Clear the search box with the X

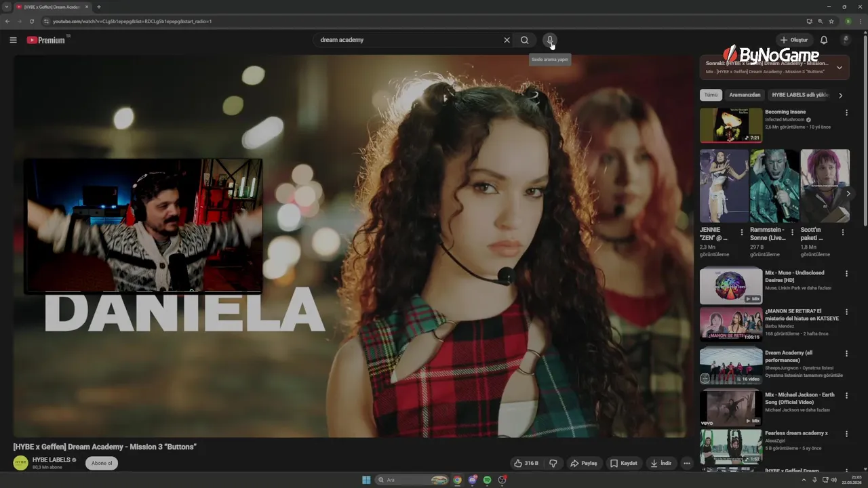(507, 40)
